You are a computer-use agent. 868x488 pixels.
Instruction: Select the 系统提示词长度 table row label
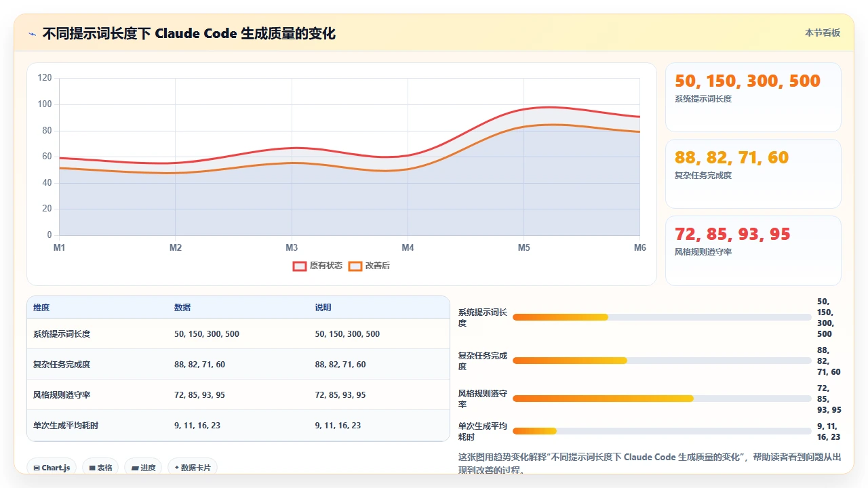62,334
